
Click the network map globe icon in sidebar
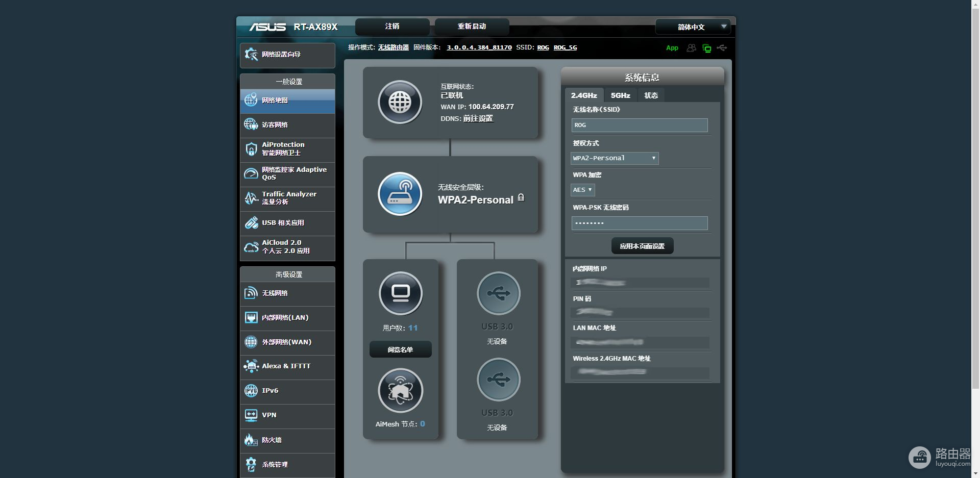(251, 100)
